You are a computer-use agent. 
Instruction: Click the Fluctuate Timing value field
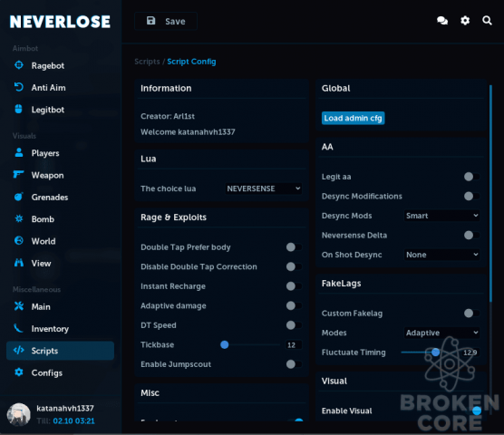point(470,353)
